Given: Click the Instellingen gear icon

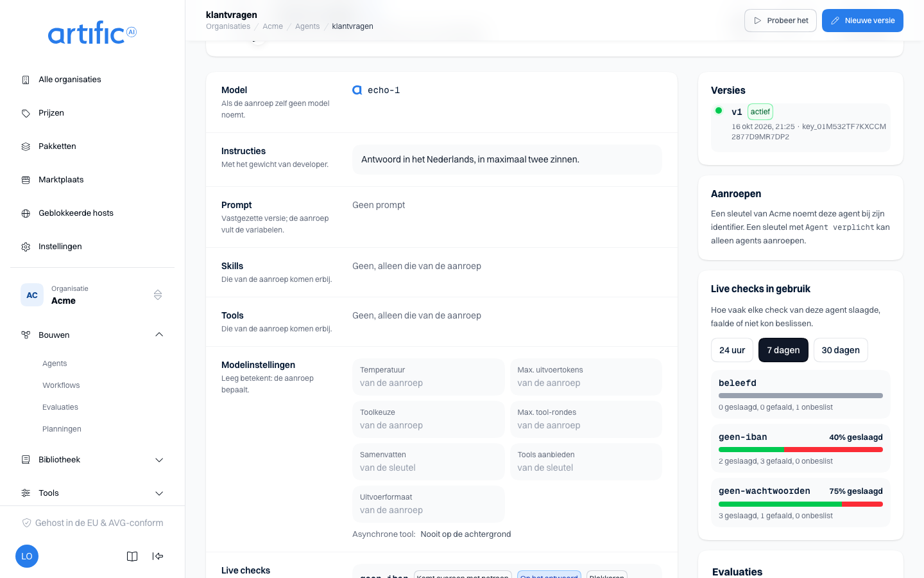Looking at the screenshot, I should pos(26,247).
